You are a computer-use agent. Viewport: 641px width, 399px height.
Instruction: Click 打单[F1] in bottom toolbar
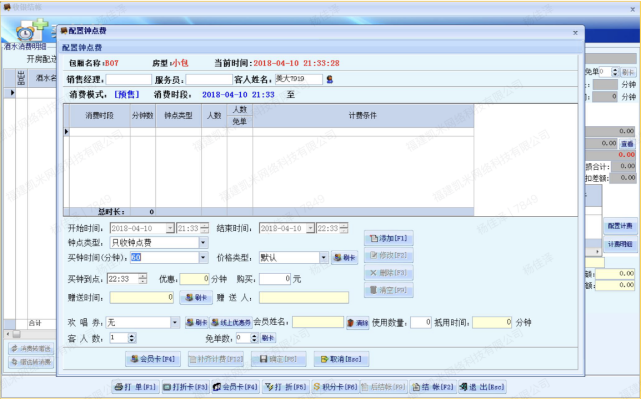tap(136, 387)
